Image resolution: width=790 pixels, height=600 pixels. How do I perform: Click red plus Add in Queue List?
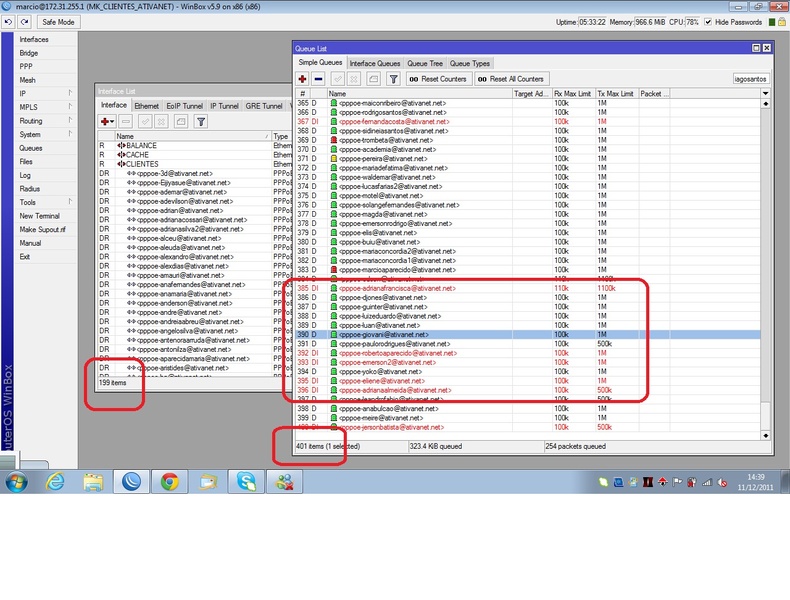[x=302, y=78]
